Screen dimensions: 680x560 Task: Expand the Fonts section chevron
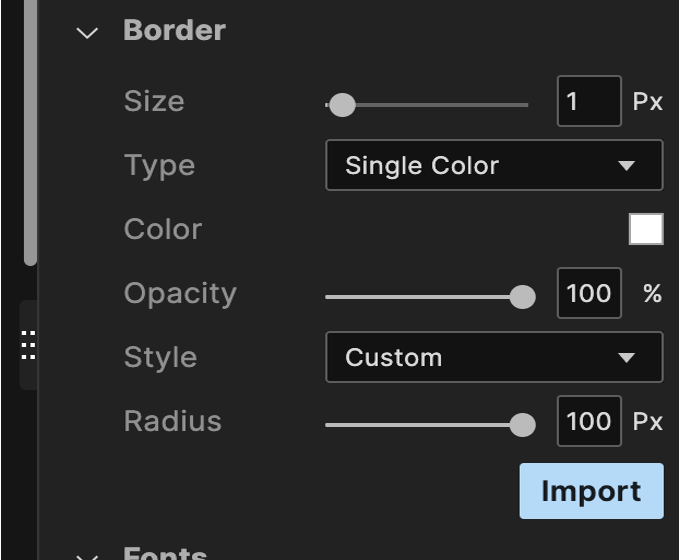point(88,555)
